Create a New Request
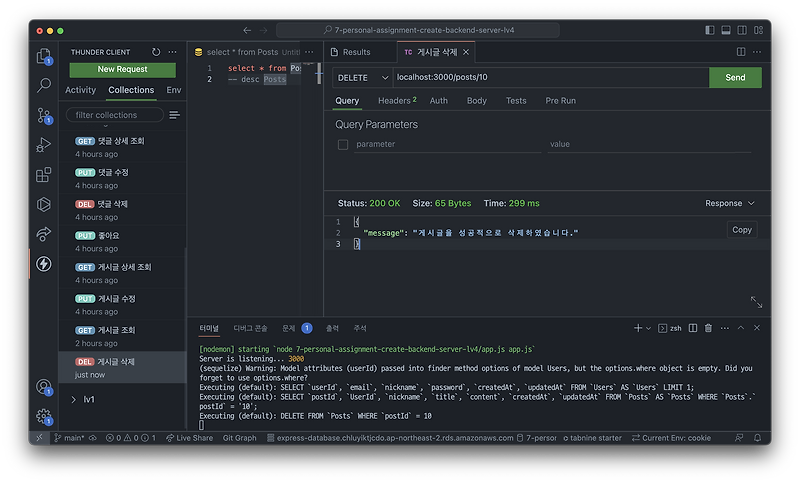 coord(122,69)
